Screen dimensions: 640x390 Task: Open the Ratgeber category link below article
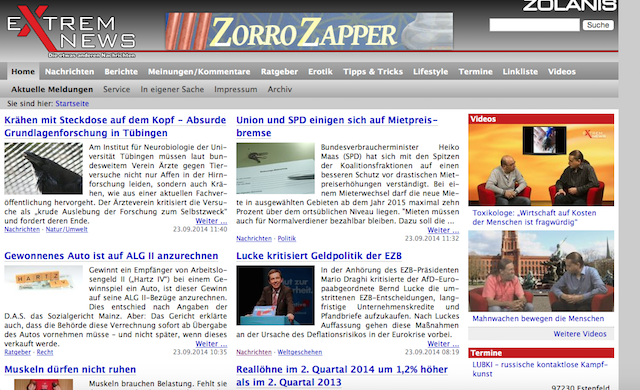click(18, 352)
